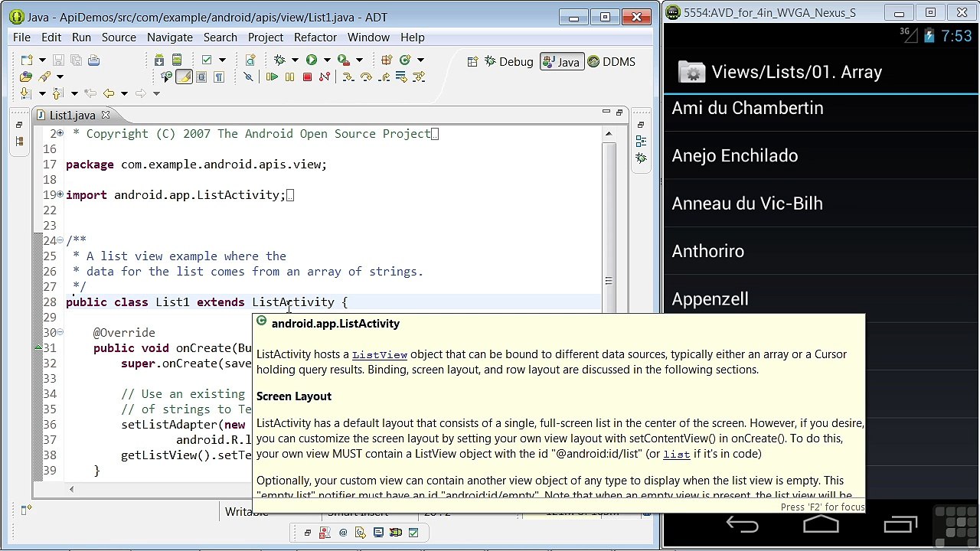Open the Run configurations dropdown arrow
Screen dimensions: 980x551
(x=326, y=60)
